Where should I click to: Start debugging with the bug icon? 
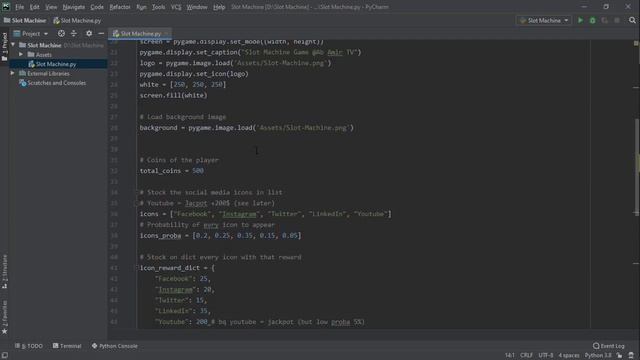pos(592,20)
